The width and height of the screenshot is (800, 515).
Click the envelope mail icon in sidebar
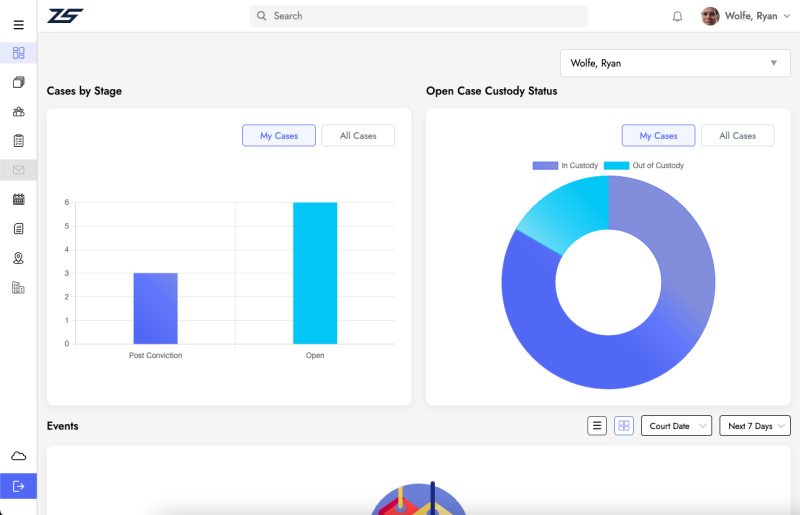click(18, 170)
